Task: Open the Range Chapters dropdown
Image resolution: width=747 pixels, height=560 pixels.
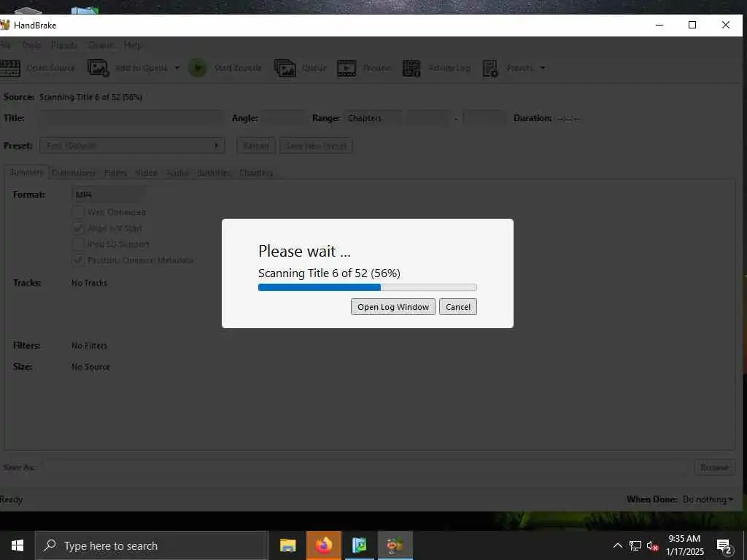Action: [x=373, y=118]
